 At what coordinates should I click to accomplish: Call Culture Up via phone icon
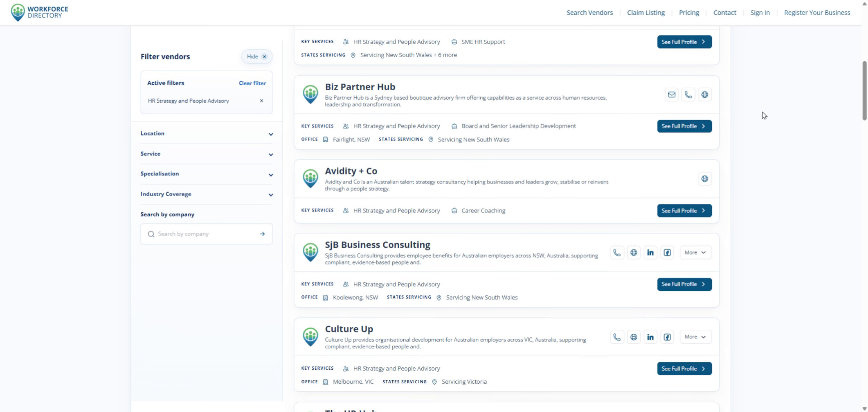point(617,337)
